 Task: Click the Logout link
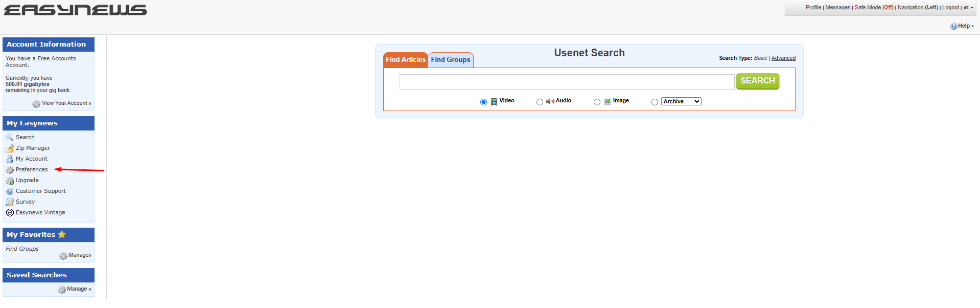click(951, 8)
